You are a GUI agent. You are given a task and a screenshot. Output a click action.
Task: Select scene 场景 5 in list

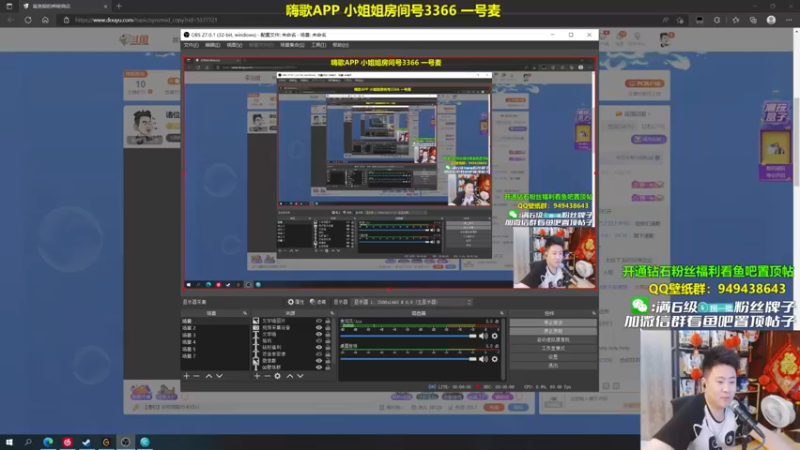click(x=215, y=349)
